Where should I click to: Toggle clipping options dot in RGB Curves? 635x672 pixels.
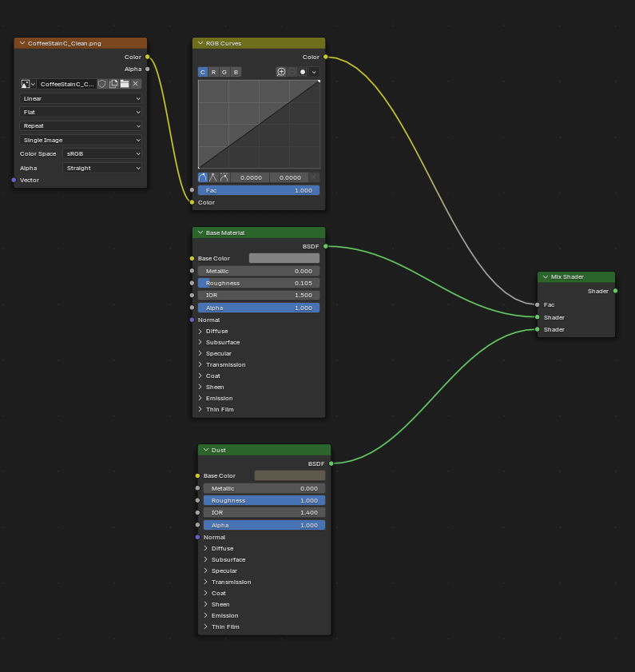coord(303,72)
